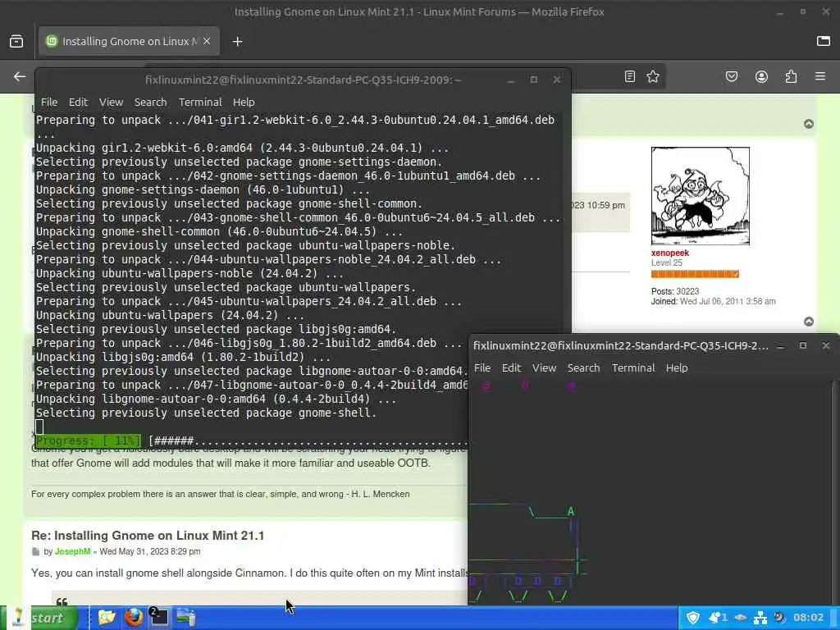Bookmark this page with star icon
The image size is (840, 630).
pyautogui.click(x=652, y=76)
